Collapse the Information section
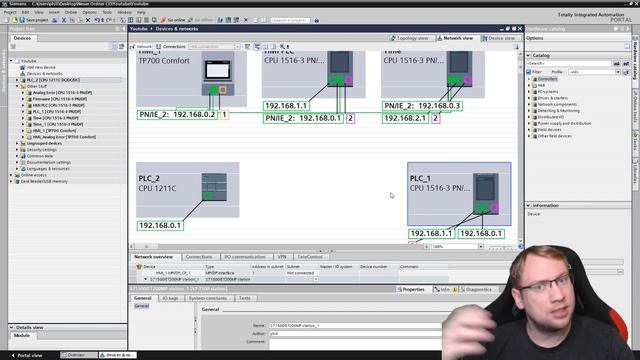The image size is (640, 360). coord(529,205)
